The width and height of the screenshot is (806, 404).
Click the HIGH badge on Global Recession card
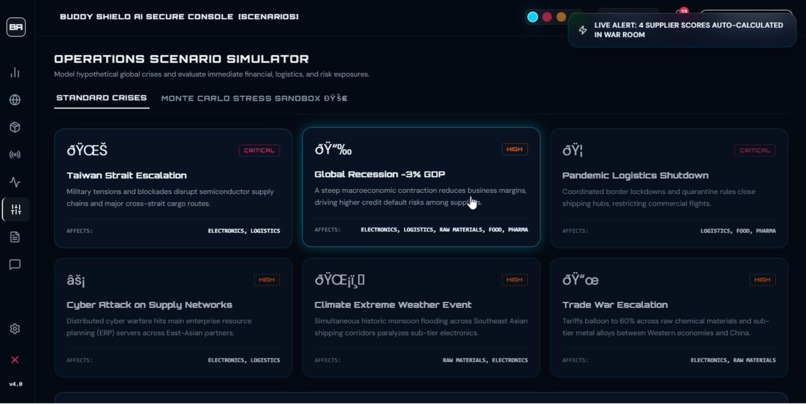click(x=515, y=149)
